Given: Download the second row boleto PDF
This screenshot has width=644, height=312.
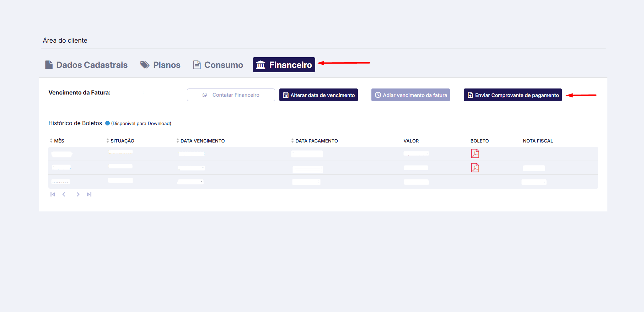Looking at the screenshot, I should pos(475,168).
